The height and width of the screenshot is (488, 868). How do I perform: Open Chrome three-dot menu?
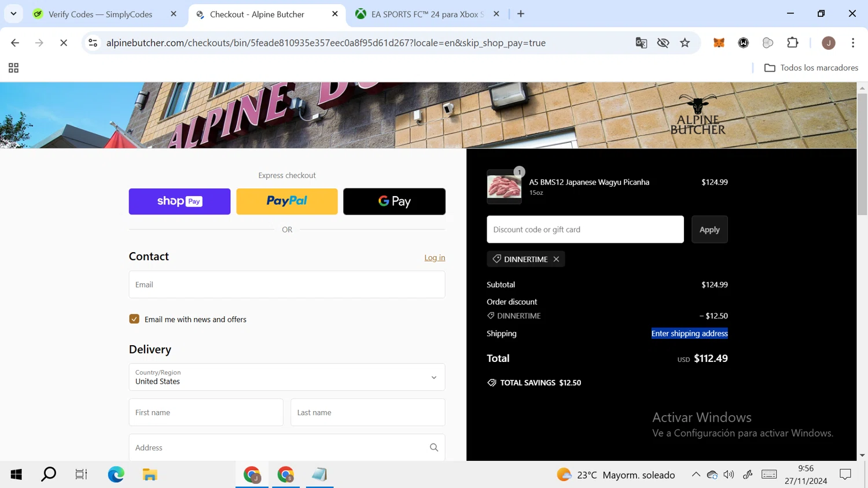click(853, 43)
